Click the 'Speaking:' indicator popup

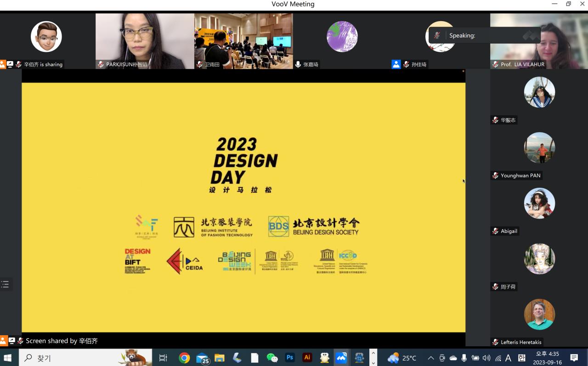(485, 35)
